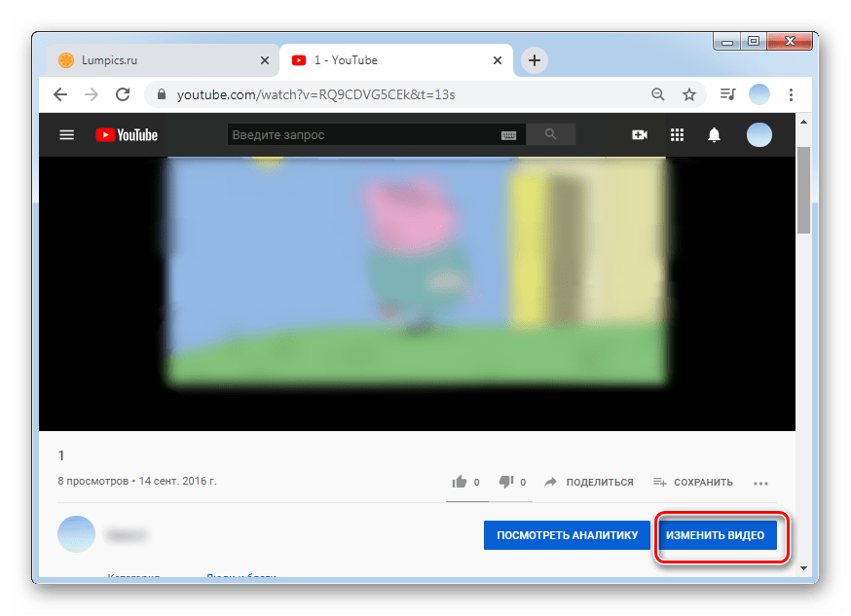Open the YouTube hamburger guide menu

(x=67, y=135)
